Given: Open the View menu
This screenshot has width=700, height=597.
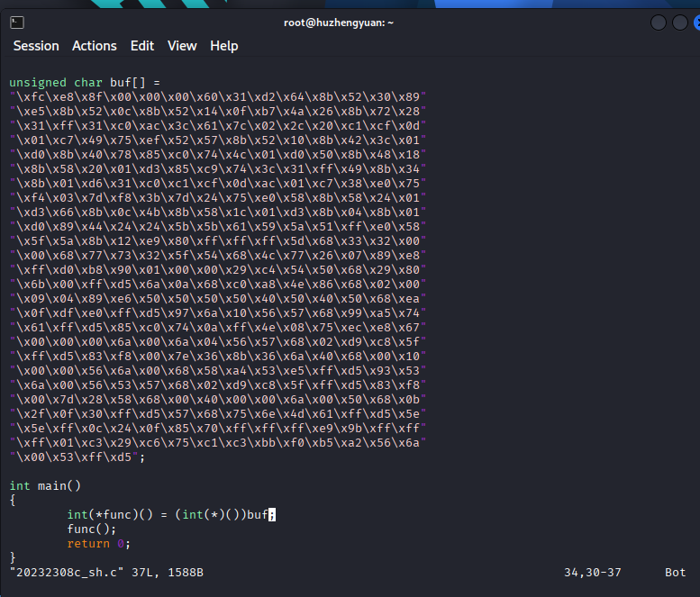Looking at the screenshot, I should point(182,46).
